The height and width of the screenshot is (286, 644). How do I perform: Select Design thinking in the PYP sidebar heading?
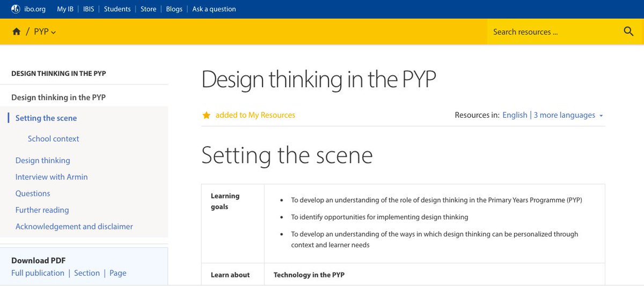coord(58,97)
